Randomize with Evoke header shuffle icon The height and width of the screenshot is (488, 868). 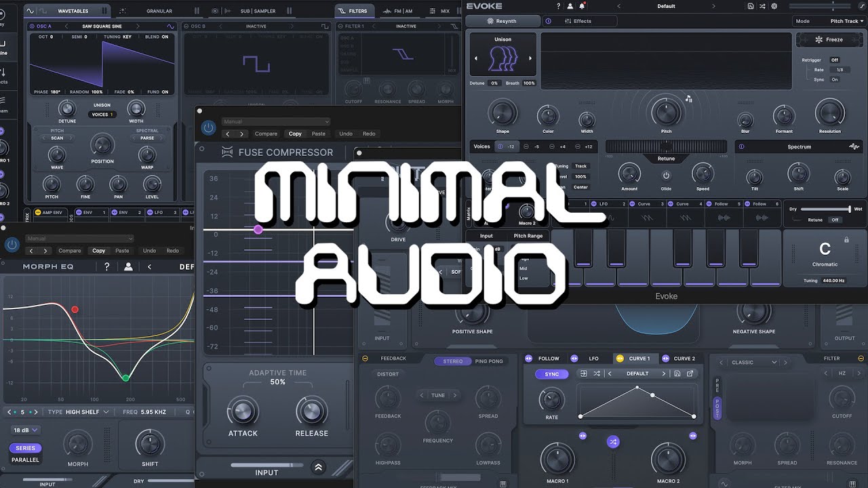coord(762,6)
